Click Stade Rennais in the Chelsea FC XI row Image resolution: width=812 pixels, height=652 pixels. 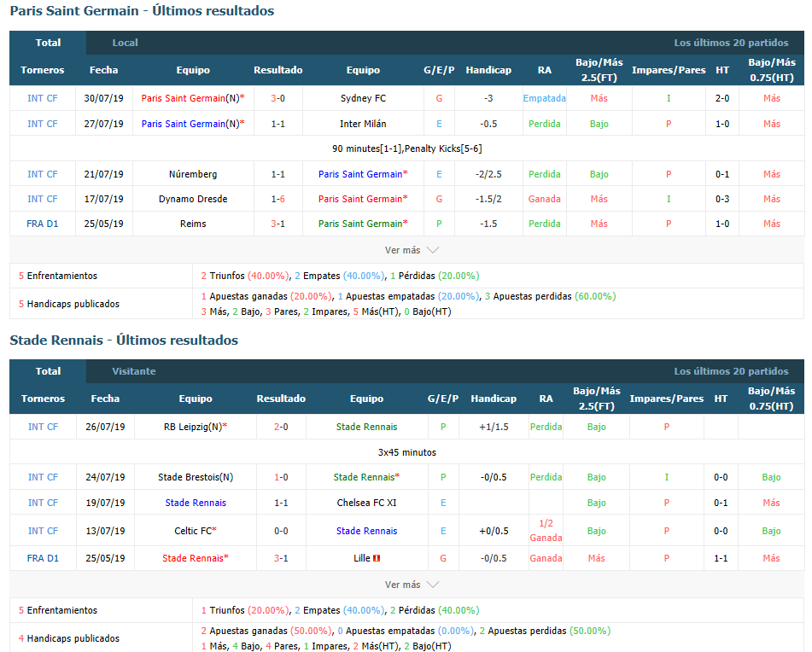pos(196,503)
